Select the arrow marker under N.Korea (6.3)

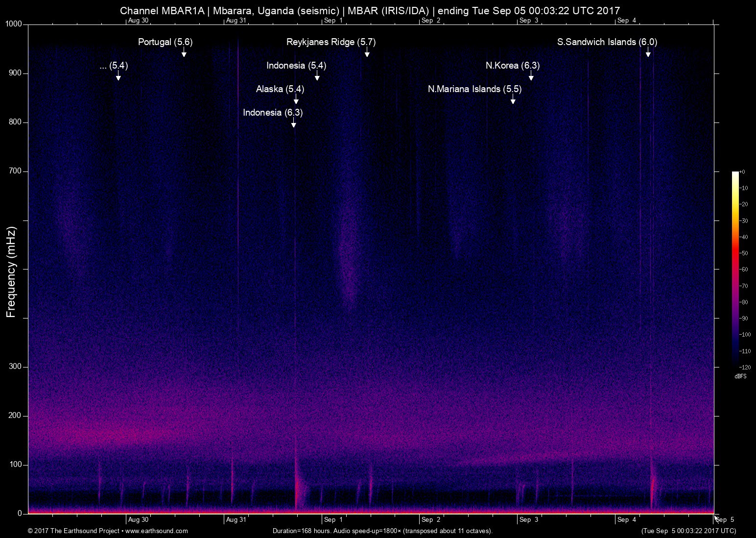coord(531,76)
